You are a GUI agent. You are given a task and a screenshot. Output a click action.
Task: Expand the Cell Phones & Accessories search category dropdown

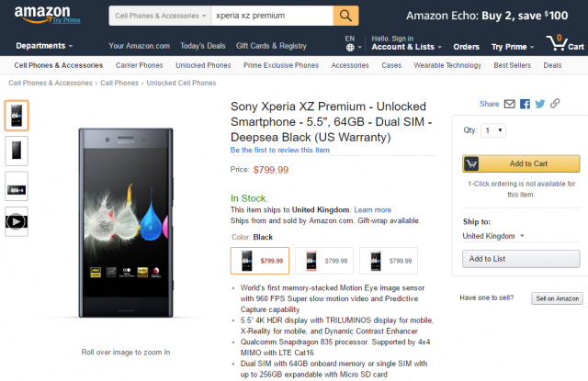[161, 16]
